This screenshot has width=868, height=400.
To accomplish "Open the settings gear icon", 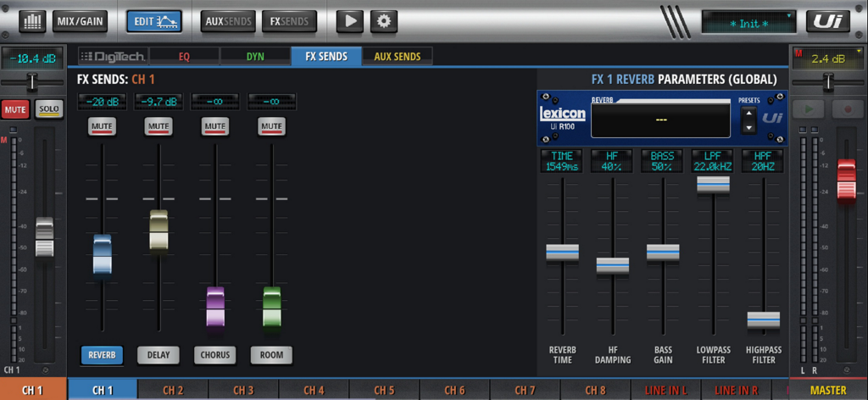I will tap(384, 21).
